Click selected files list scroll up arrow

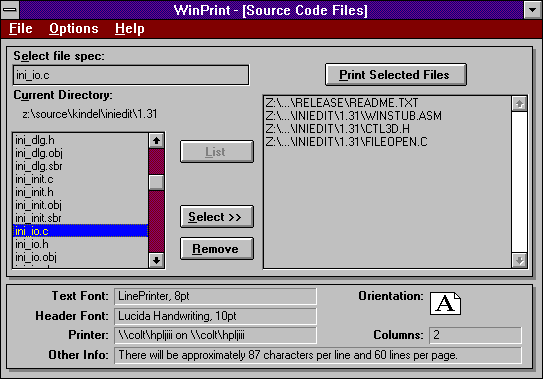[x=519, y=104]
